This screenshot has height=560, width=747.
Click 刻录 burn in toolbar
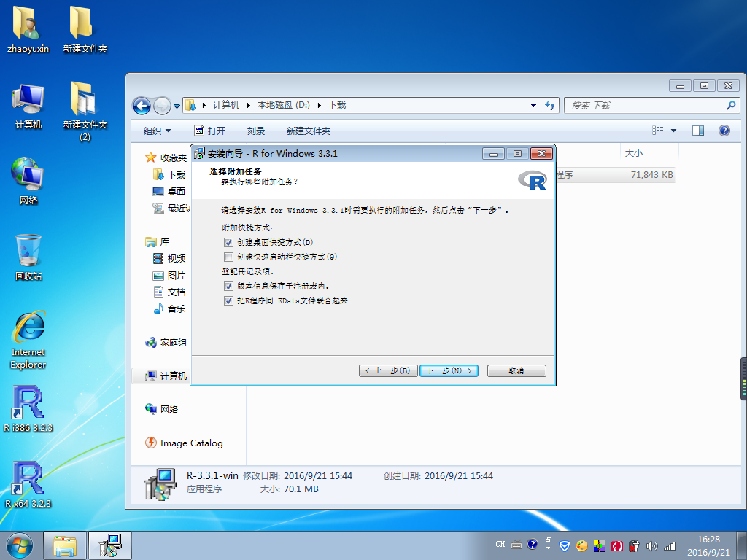[256, 131]
